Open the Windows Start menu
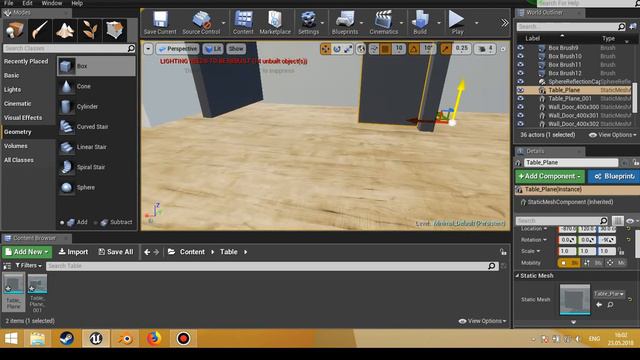This screenshot has width=640, height=360. coord(11,338)
